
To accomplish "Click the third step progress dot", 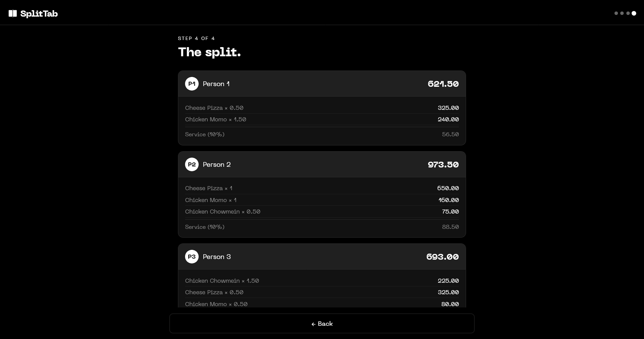I will 628,13.
